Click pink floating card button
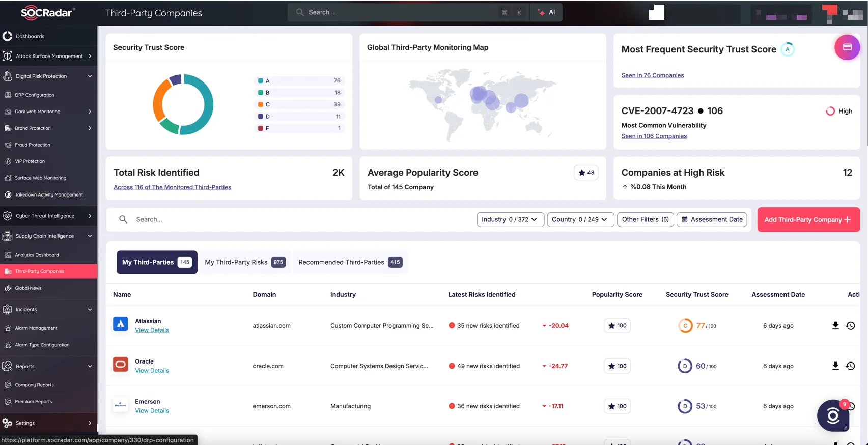The image size is (868, 445). pyautogui.click(x=847, y=47)
